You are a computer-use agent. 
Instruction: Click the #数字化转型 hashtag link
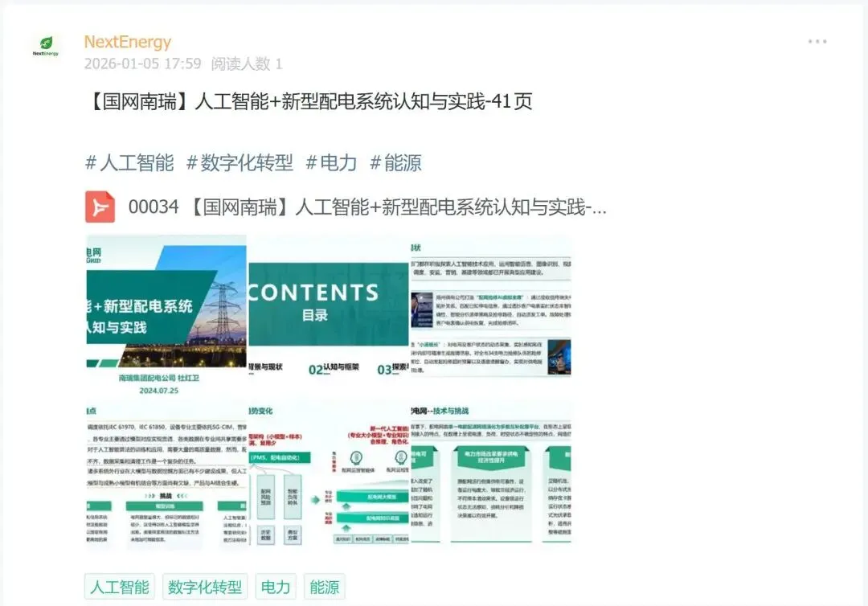(x=240, y=162)
